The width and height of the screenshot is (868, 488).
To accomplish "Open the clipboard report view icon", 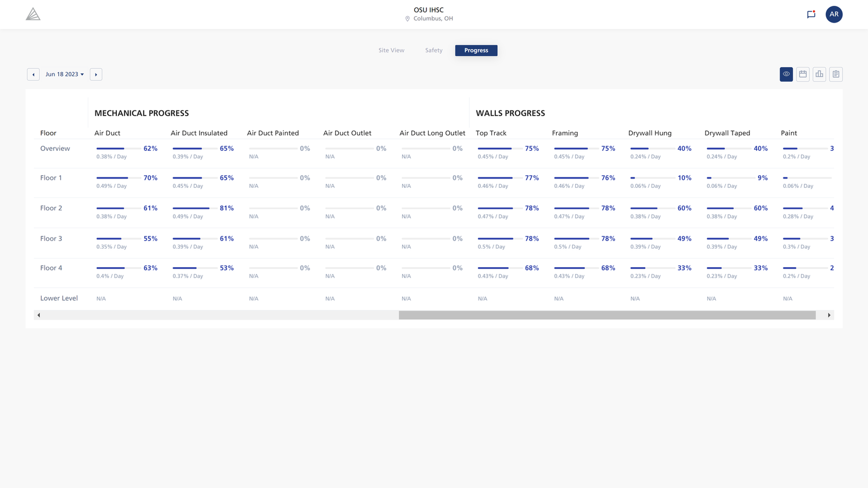I will [x=836, y=74].
